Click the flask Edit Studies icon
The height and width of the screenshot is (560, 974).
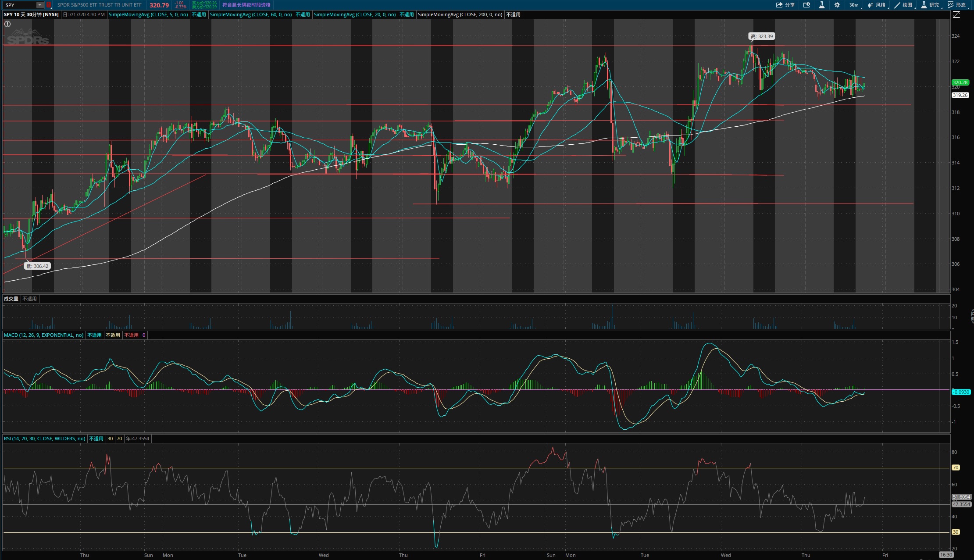coord(821,5)
